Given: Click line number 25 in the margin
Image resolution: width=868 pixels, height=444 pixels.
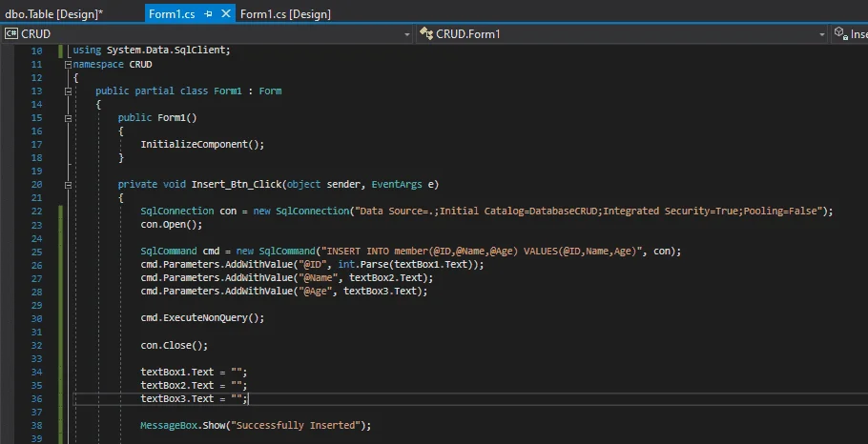Looking at the screenshot, I should pos(36,252).
